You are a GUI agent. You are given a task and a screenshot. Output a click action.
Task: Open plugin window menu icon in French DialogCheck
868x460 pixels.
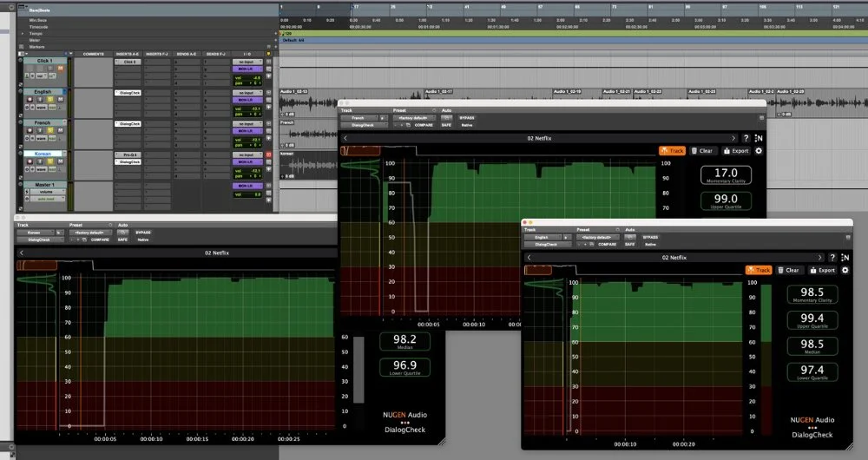(761, 118)
